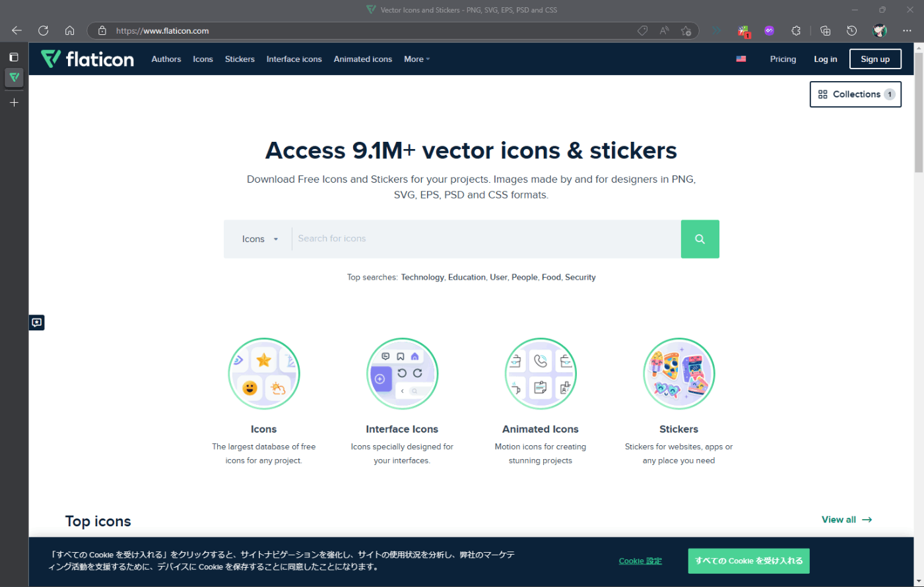Viewport: 924px width, 587px height.
Task: Click the shopping price tag icon
Action: click(642, 30)
